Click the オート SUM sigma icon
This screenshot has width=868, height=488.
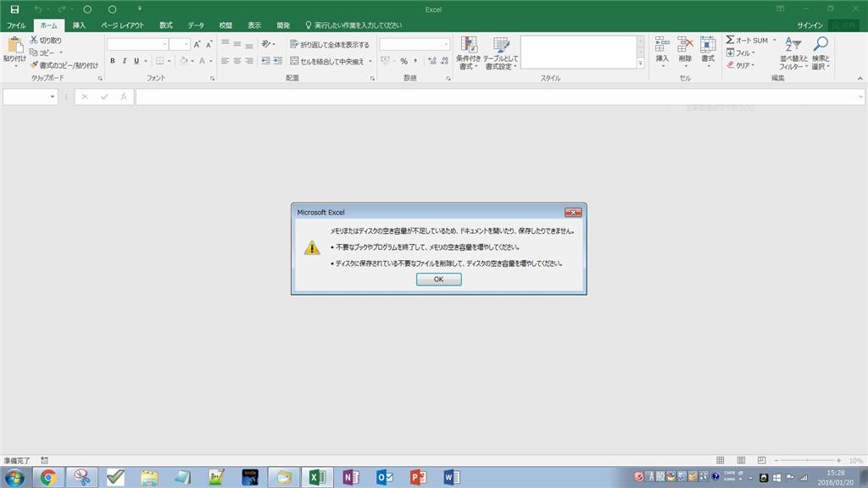tap(730, 40)
